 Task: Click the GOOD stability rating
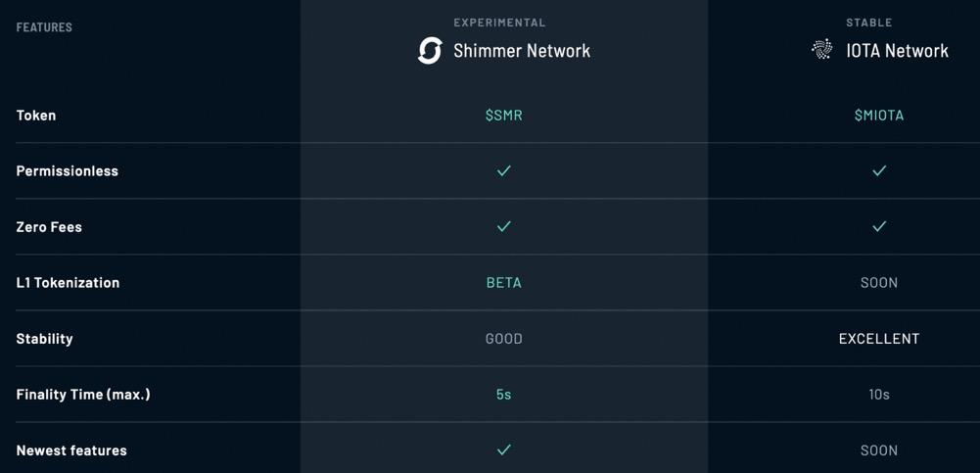point(503,339)
